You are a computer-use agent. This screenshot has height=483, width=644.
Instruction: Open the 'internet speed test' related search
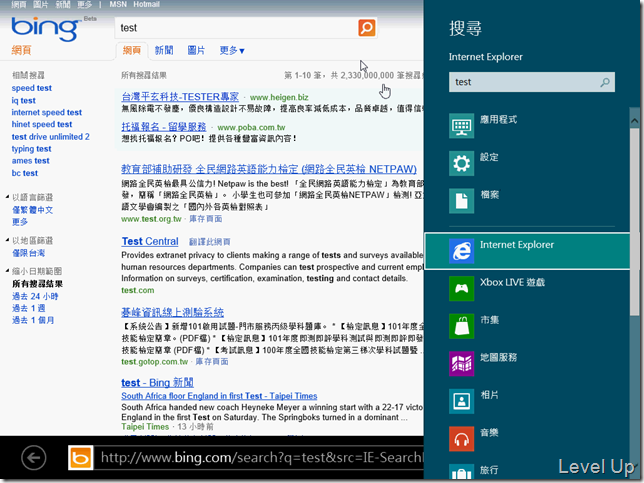point(46,113)
